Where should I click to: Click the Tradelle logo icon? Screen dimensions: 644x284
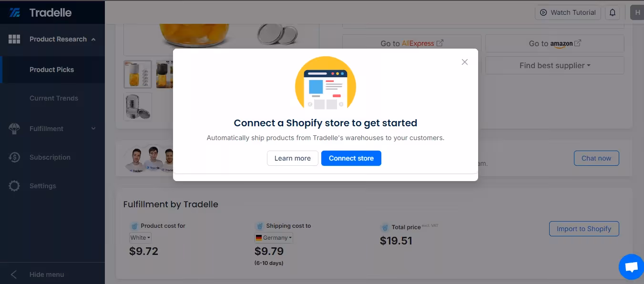pyautogui.click(x=15, y=12)
